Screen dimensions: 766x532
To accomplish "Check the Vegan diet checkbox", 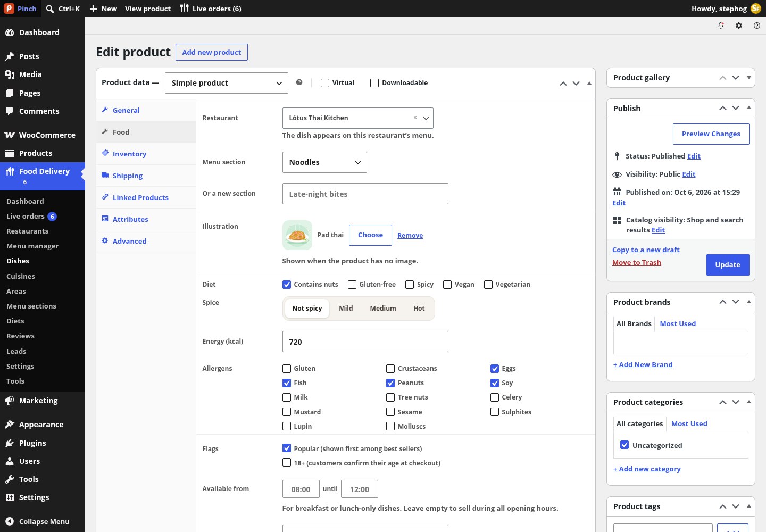I will coord(447,285).
